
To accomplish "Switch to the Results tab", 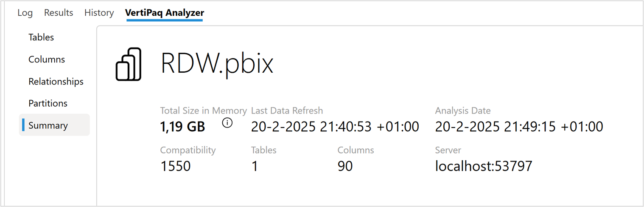I will point(59,13).
